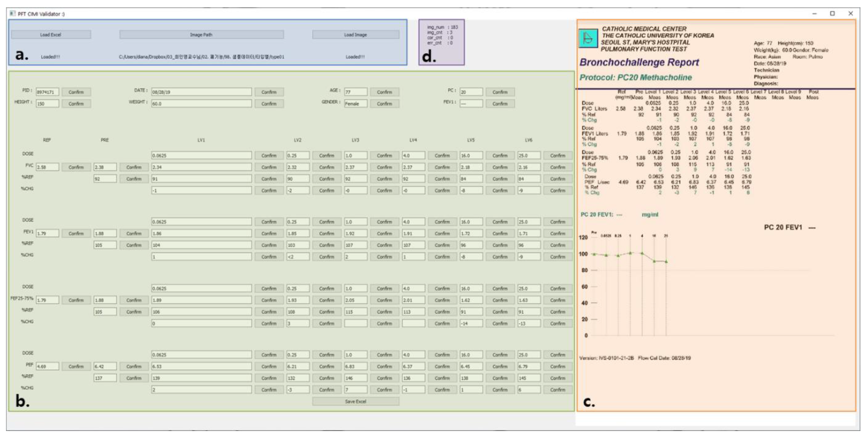Confirm the HEIGHT field value
Screen dimensions: 868x441
tap(76, 104)
